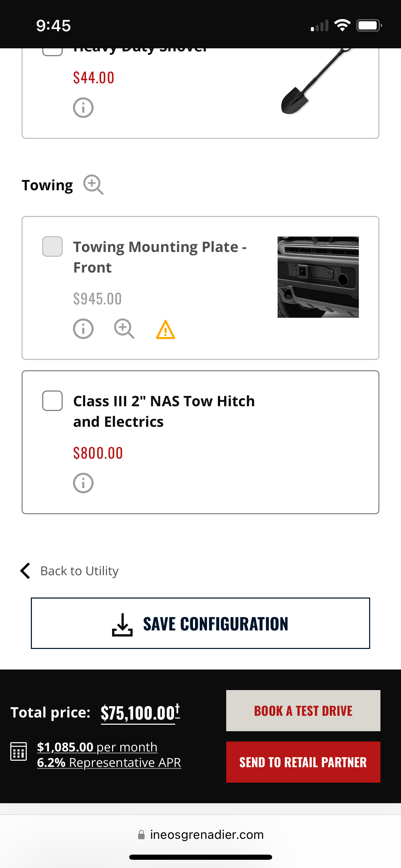
Task: Click the Back to Utility link
Action: click(79, 571)
